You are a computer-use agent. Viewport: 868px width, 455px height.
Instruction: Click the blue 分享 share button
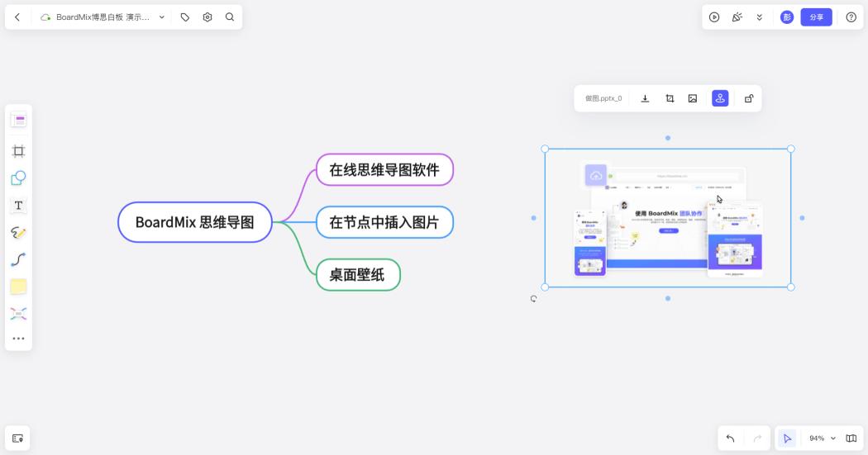(817, 17)
